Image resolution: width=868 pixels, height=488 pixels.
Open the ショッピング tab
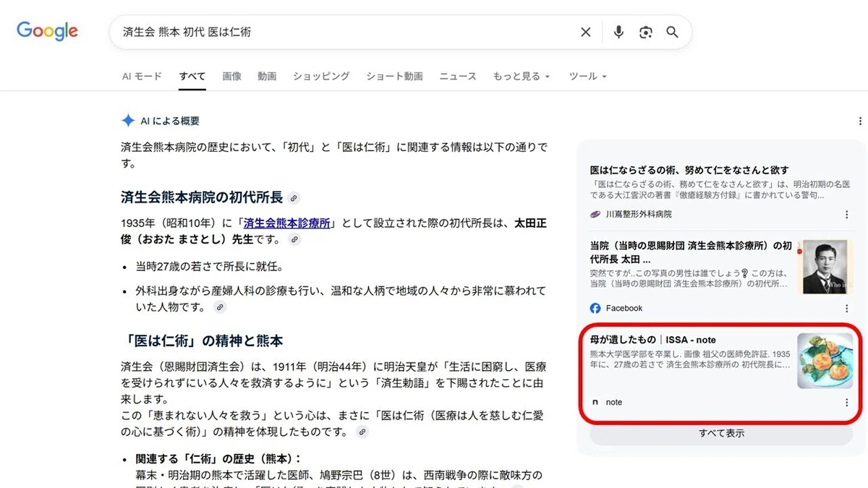(x=321, y=76)
